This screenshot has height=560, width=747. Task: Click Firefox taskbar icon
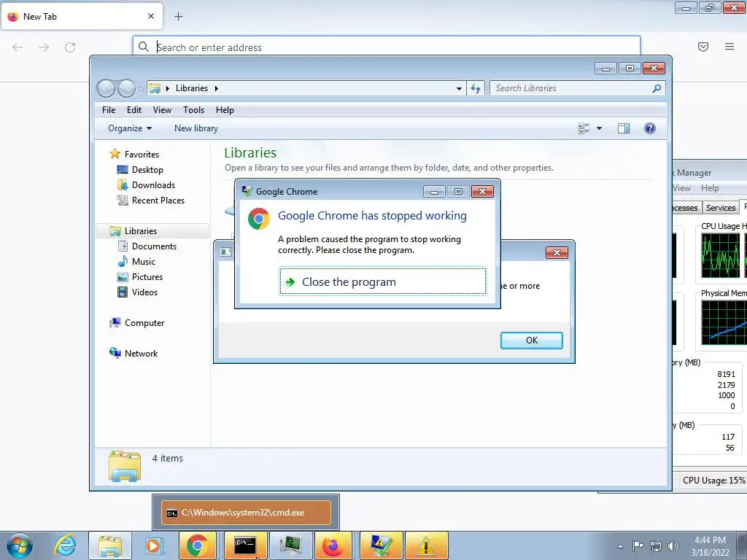point(333,545)
